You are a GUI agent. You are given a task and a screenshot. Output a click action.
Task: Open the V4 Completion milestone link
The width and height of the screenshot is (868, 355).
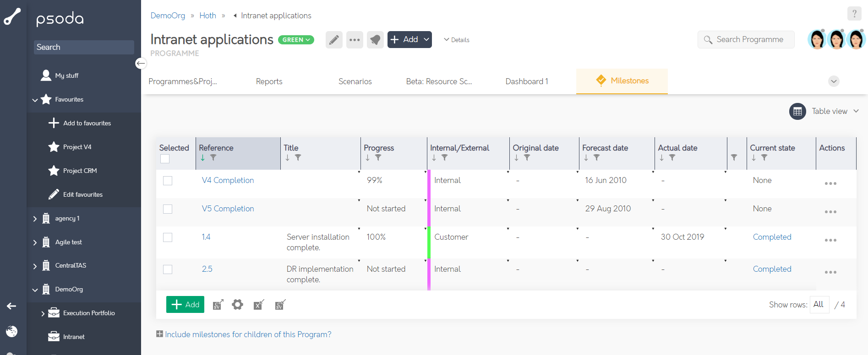coord(228,180)
